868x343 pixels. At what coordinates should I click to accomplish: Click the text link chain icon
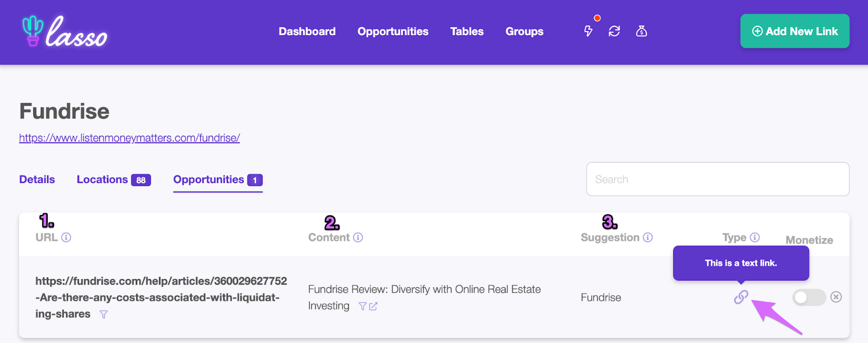pyautogui.click(x=741, y=297)
